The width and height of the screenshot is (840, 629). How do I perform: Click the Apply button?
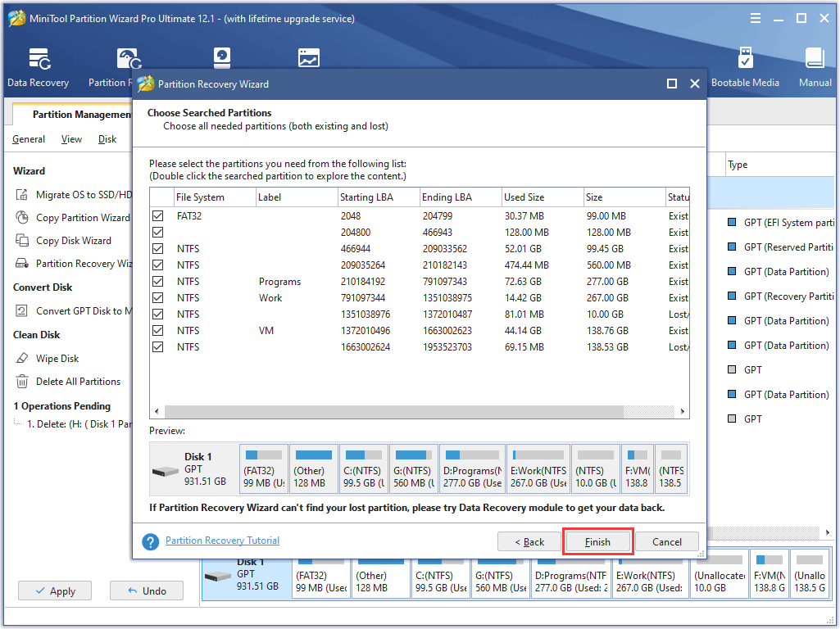click(x=55, y=591)
